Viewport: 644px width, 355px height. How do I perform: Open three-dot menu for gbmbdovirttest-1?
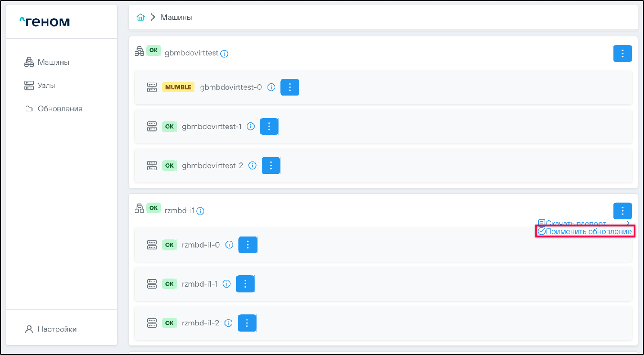(x=269, y=127)
